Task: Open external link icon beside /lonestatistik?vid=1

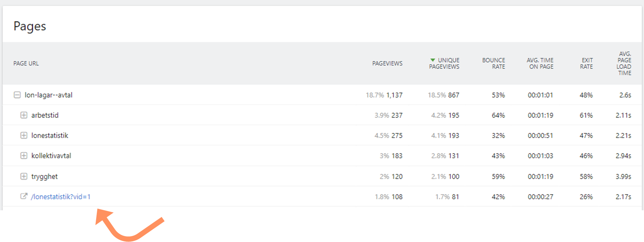Action: 24,196
